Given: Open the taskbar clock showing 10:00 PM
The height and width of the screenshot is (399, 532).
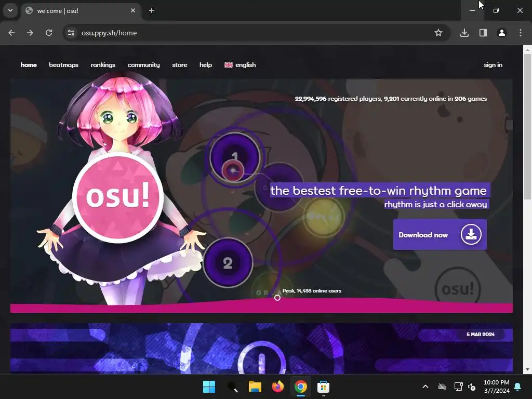Looking at the screenshot, I should (496, 387).
